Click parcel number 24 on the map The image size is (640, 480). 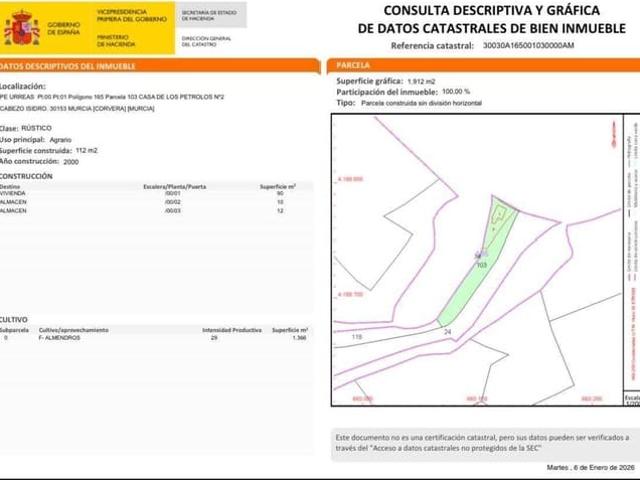pos(447,331)
